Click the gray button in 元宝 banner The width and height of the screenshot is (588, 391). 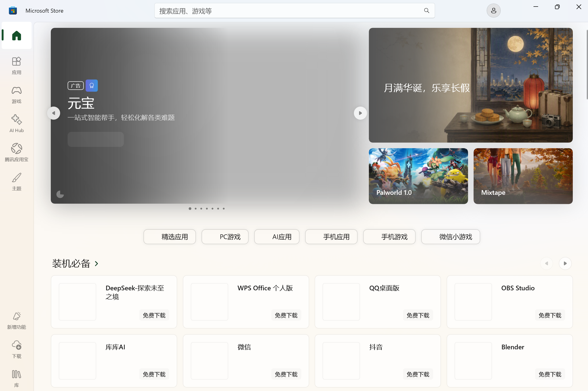pos(96,139)
